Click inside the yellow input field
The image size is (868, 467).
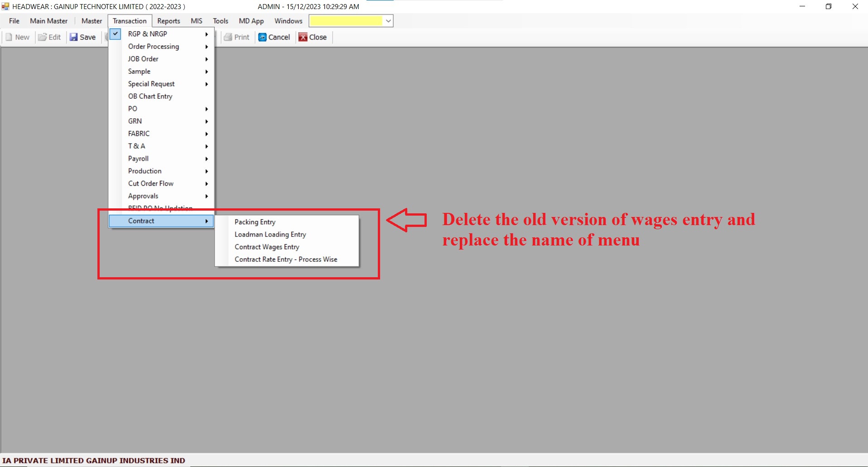pyautogui.click(x=346, y=21)
